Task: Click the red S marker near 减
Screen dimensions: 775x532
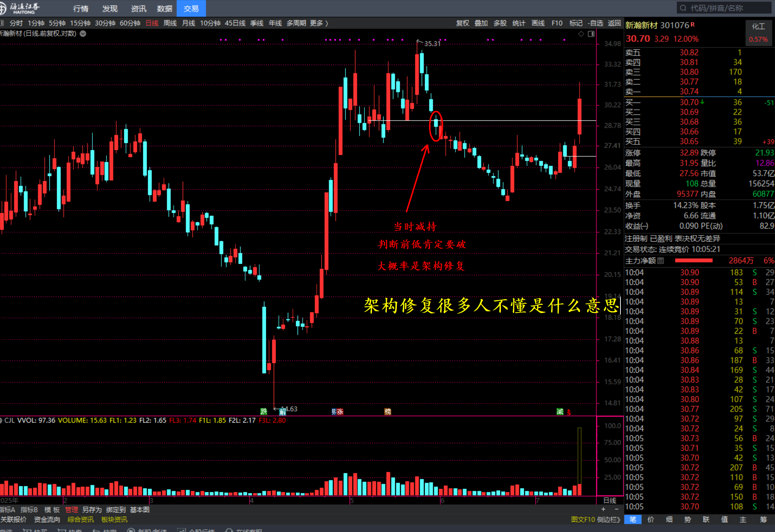Action: [x=569, y=412]
